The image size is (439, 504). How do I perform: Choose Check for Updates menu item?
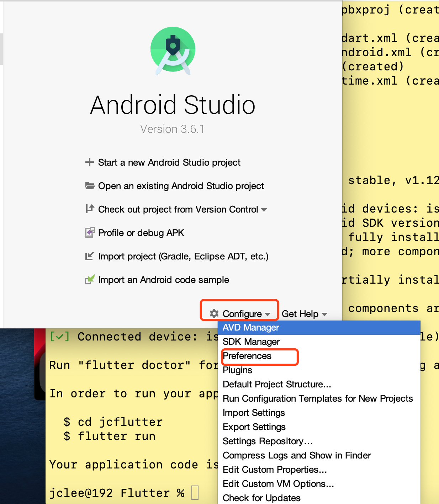(319, 498)
